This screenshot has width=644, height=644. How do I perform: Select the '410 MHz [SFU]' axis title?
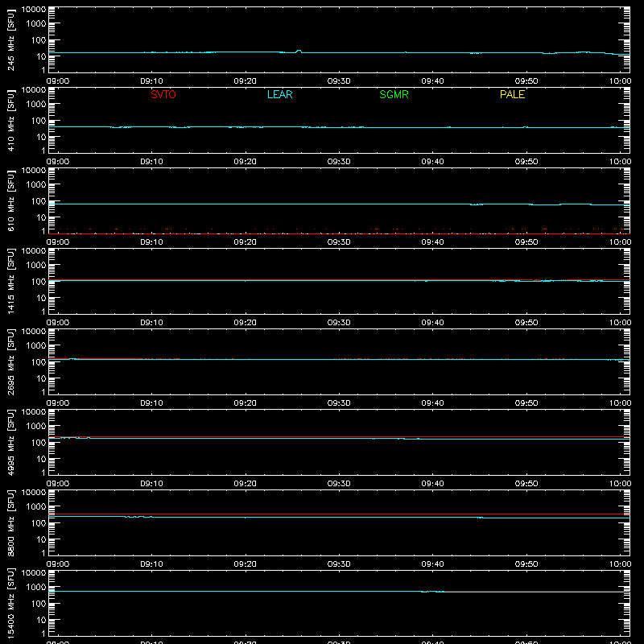10,120
